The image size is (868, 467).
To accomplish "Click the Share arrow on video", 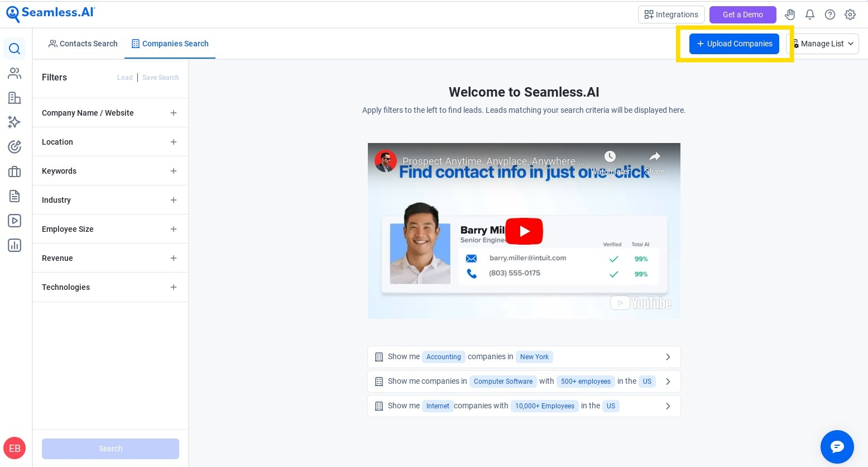I will point(655,156).
